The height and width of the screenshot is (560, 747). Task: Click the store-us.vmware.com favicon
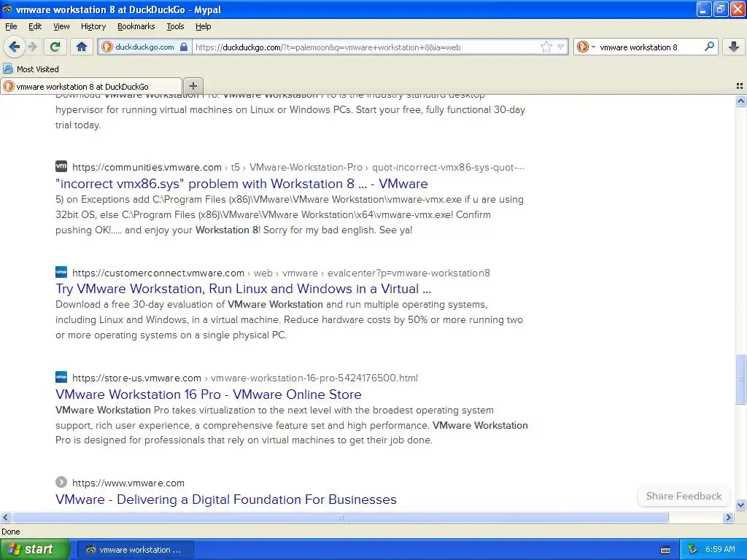tap(61, 377)
